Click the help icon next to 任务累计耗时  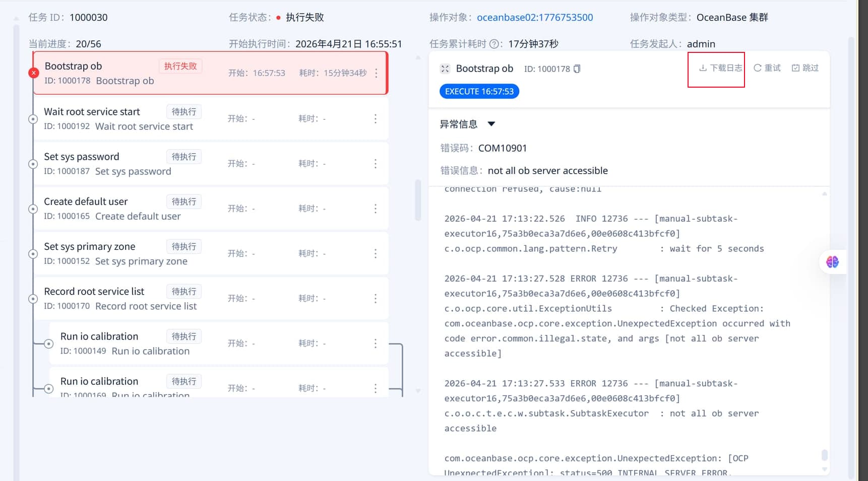coord(494,44)
